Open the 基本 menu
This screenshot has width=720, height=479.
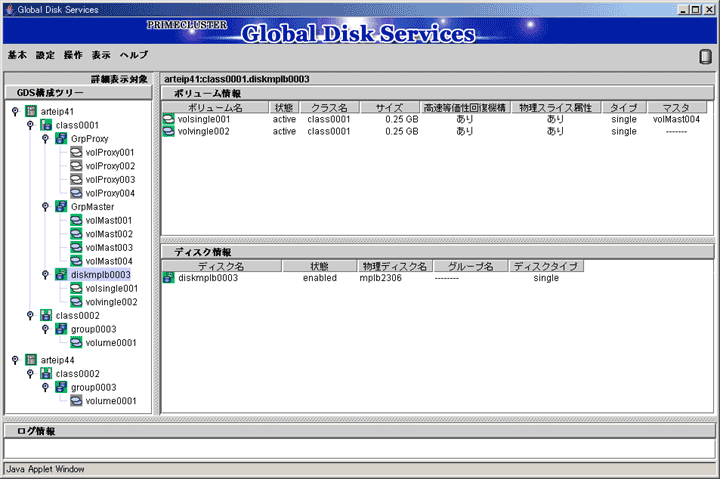pyautogui.click(x=17, y=55)
